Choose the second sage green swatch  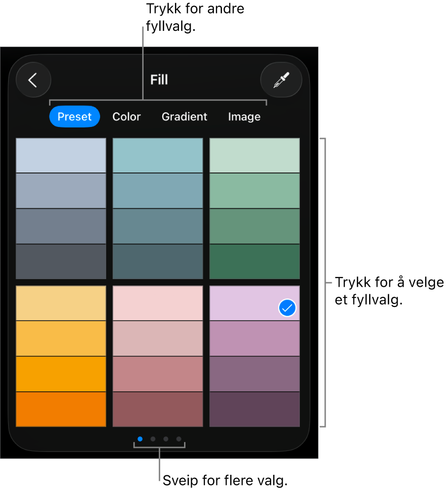[x=254, y=191]
